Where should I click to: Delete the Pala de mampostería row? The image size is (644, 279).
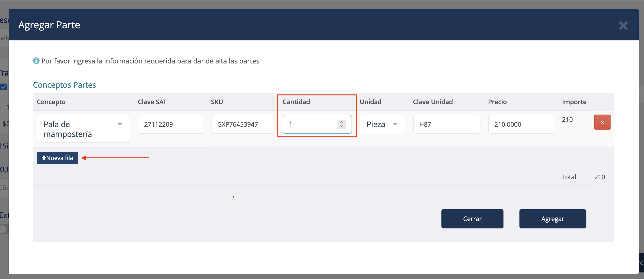pos(602,122)
